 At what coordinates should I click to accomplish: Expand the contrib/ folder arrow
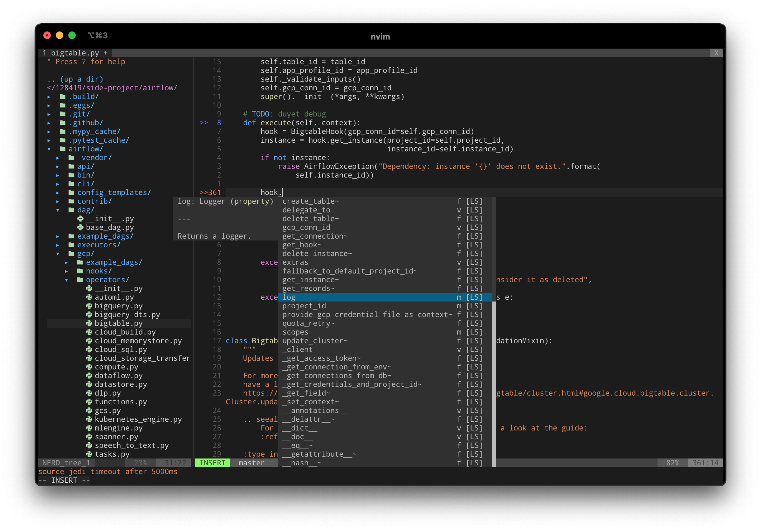[58, 202]
